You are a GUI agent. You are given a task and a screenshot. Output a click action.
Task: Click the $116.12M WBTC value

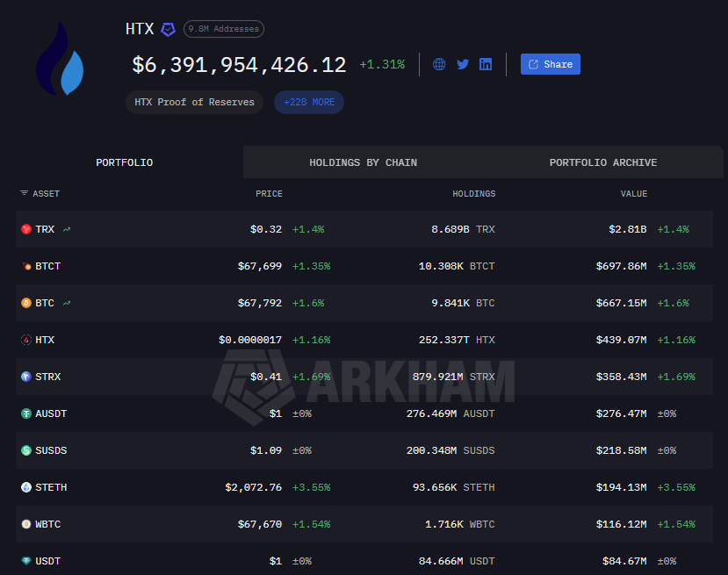pyautogui.click(x=621, y=524)
